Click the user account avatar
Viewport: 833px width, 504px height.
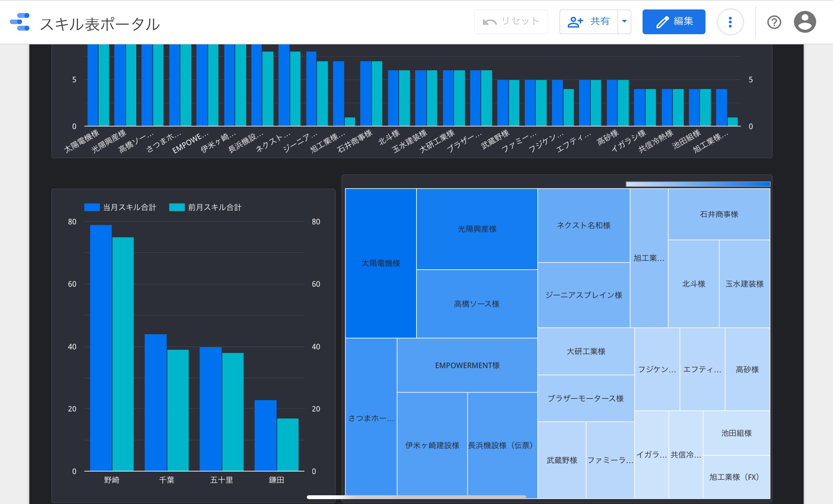pos(805,22)
